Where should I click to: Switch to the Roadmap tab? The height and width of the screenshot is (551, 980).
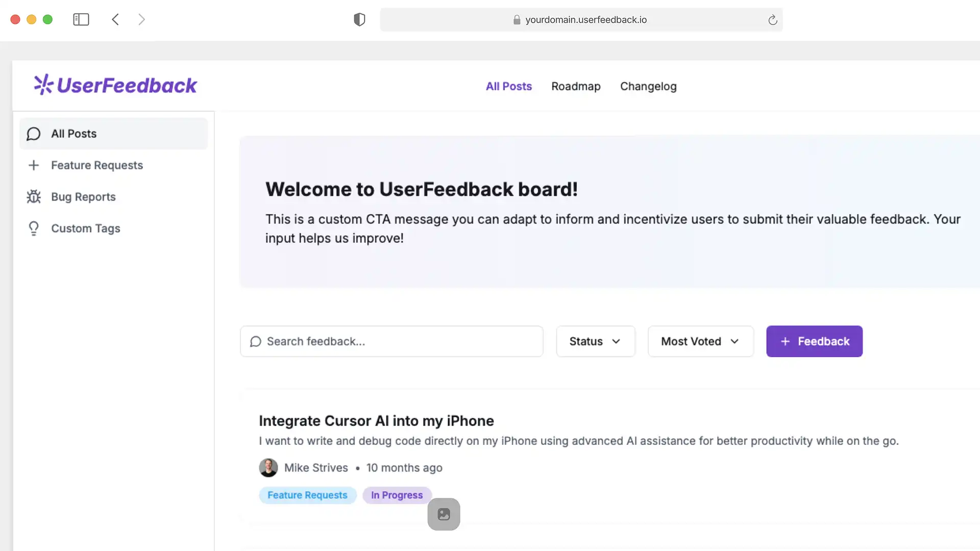tap(576, 86)
